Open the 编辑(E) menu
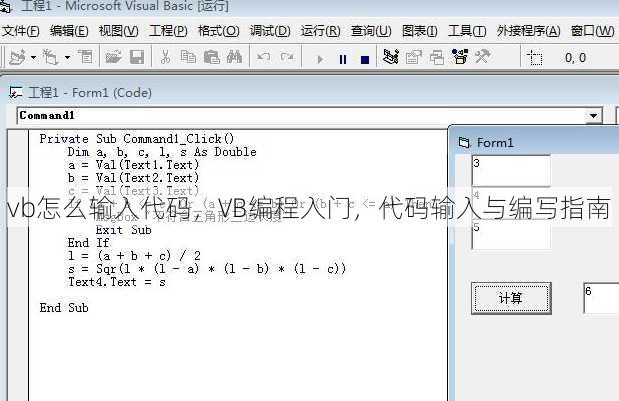 [x=69, y=31]
